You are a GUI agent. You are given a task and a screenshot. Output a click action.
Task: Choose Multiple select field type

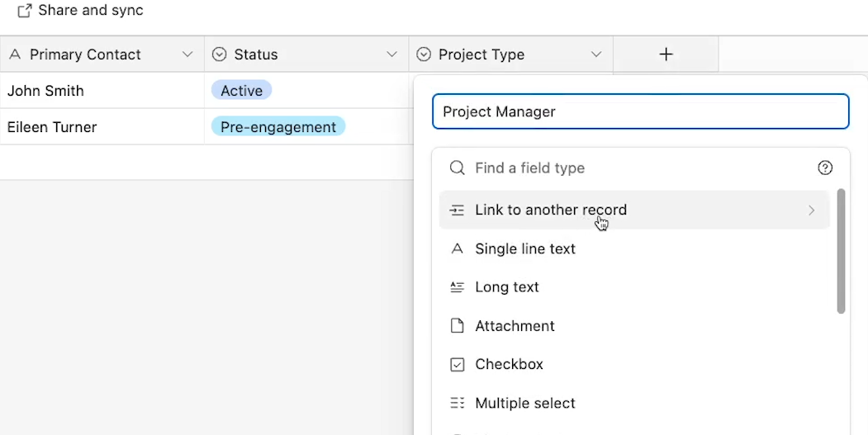(x=634, y=403)
